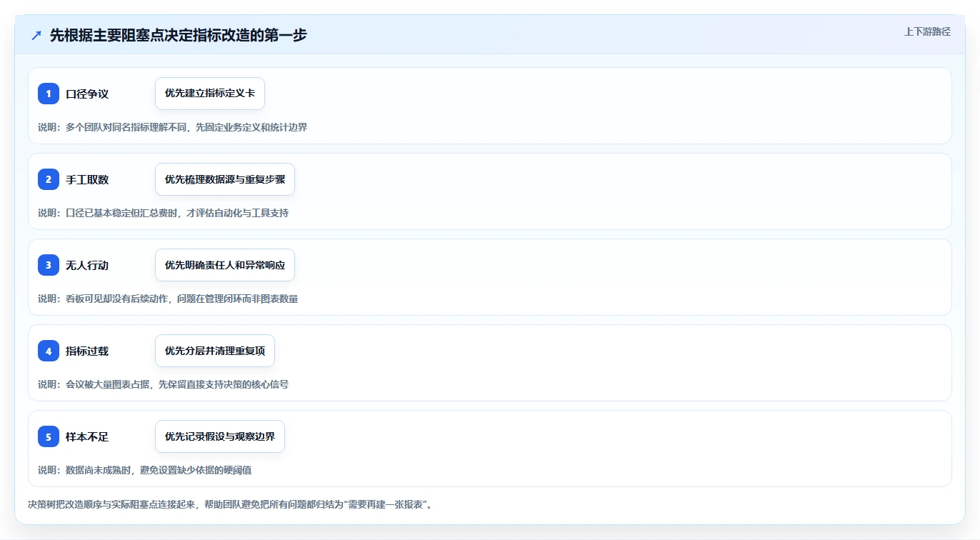Select the 口径争议 label
This screenshot has width=980, height=540.
[x=87, y=94]
